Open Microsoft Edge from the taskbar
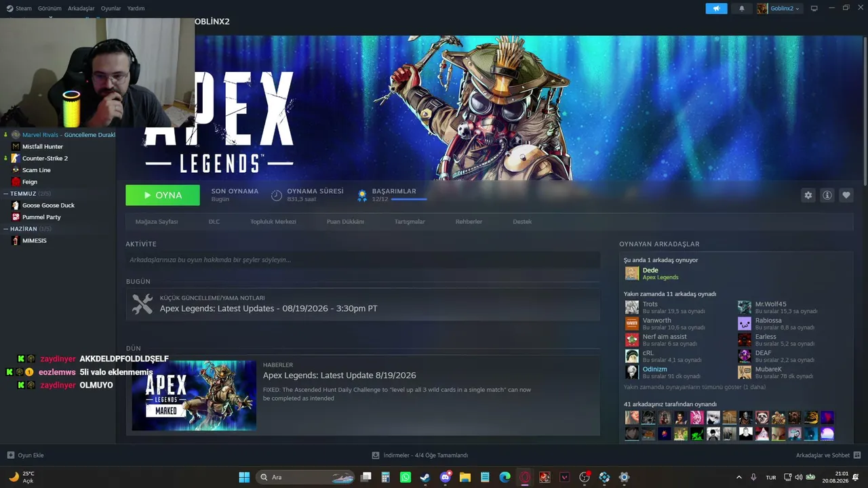 [505, 477]
